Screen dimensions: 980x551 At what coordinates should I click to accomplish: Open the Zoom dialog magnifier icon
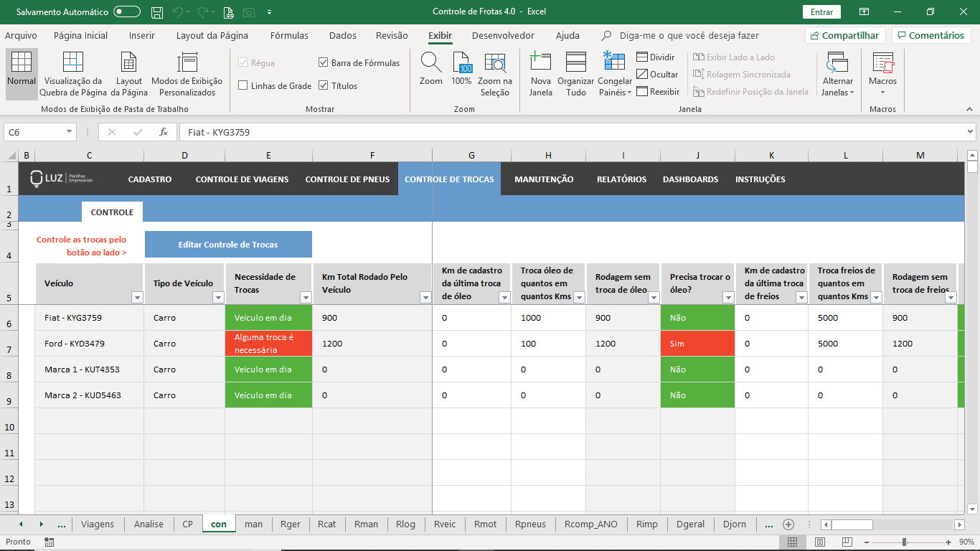tap(430, 63)
